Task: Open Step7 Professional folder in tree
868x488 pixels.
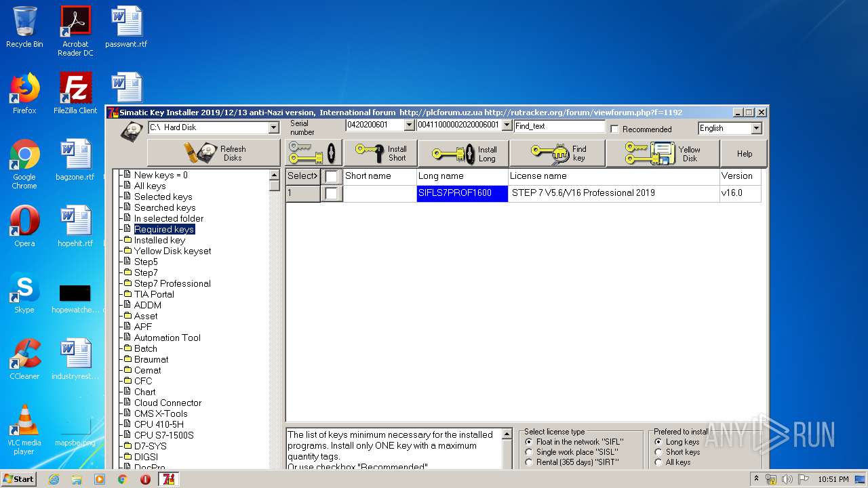Action: [x=172, y=283]
